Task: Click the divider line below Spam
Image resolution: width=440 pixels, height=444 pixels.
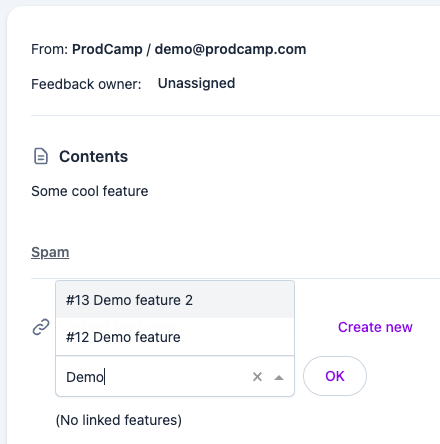Action: click(235, 278)
